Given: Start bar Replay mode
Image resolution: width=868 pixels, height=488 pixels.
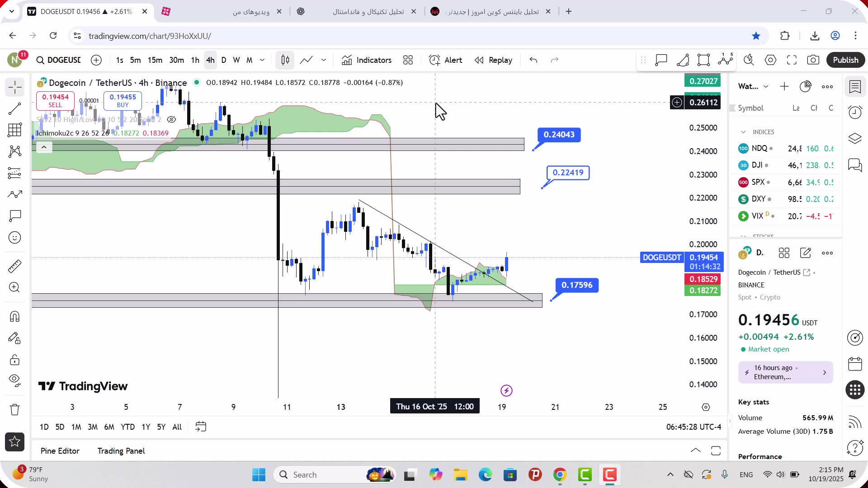Looking at the screenshot, I should click(x=493, y=60).
